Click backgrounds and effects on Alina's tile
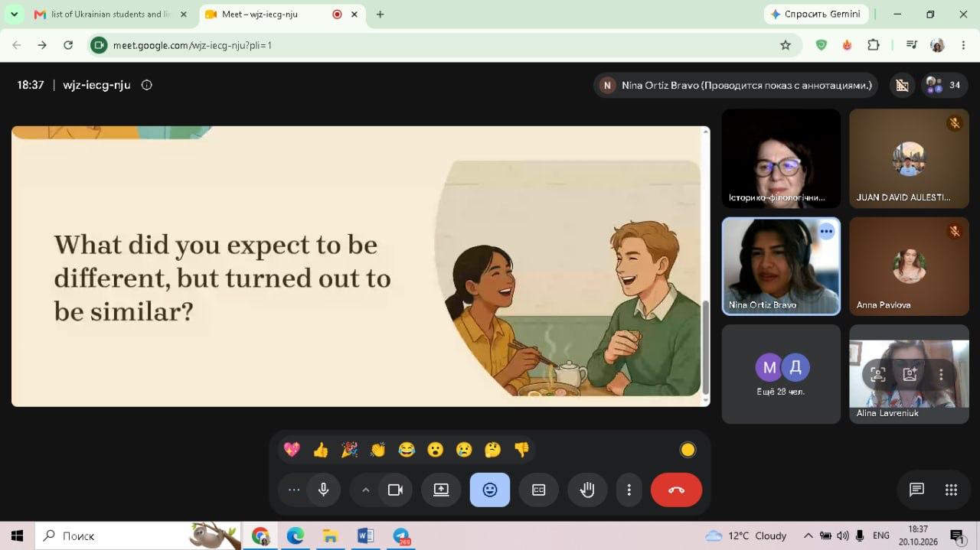The height and width of the screenshot is (550, 980). tap(910, 374)
